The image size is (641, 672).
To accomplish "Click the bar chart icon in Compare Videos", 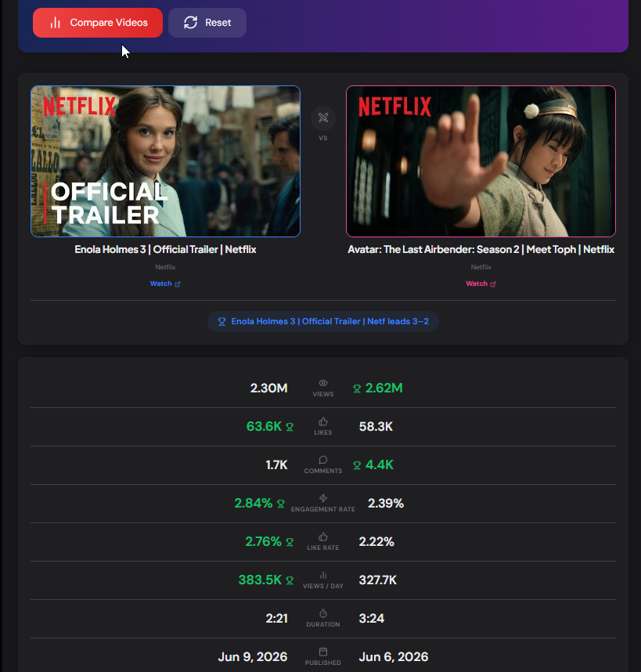I will 56,23.
